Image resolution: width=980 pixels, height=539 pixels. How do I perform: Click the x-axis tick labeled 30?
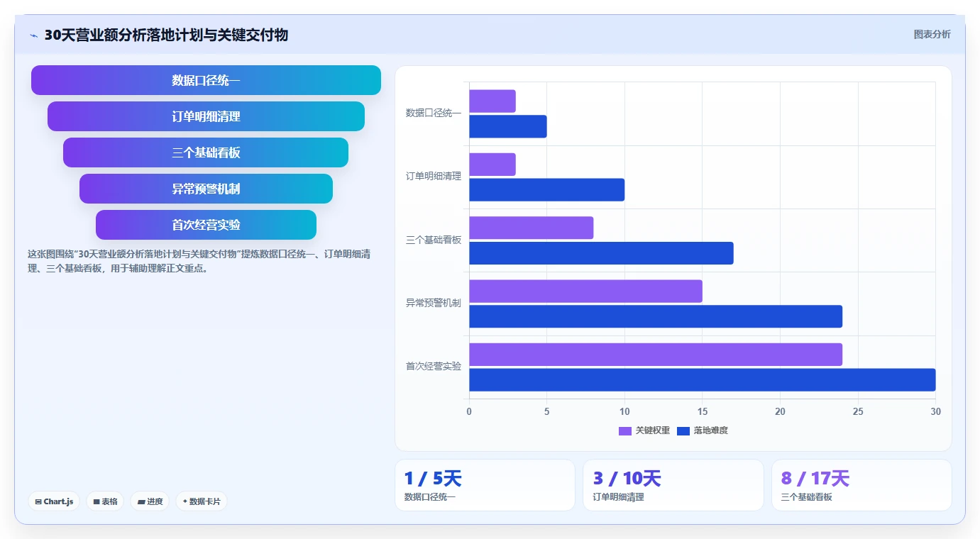tap(935, 411)
